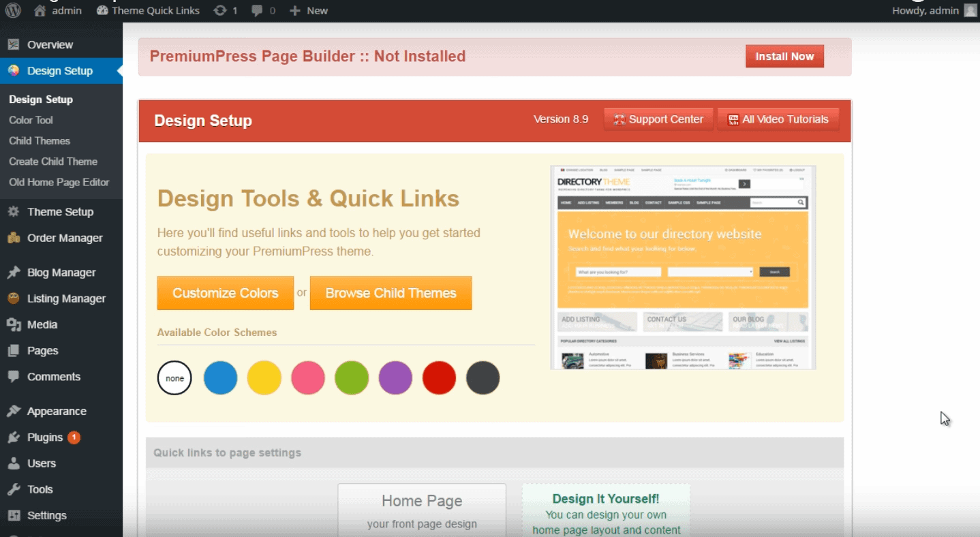The width and height of the screenshot is (980, 537).
Task: Click the Plugins plug icon
Action: [x=13, y=438]
